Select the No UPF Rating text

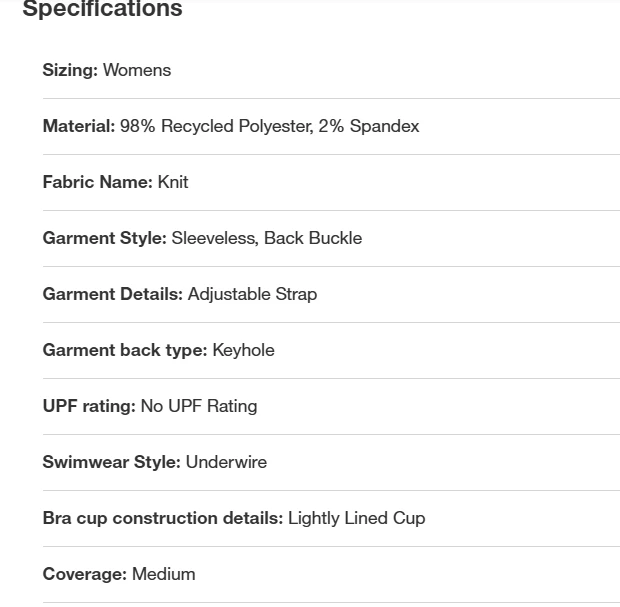point(199,406)
